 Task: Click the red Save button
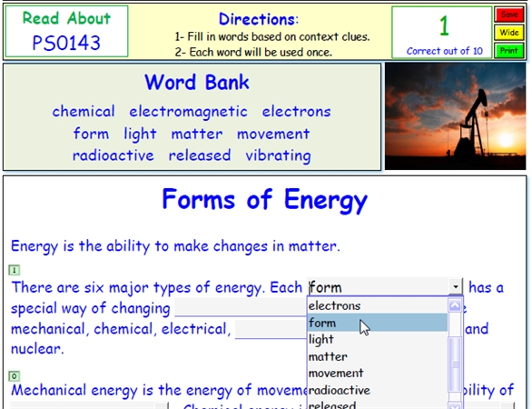[x=508, y=15]
